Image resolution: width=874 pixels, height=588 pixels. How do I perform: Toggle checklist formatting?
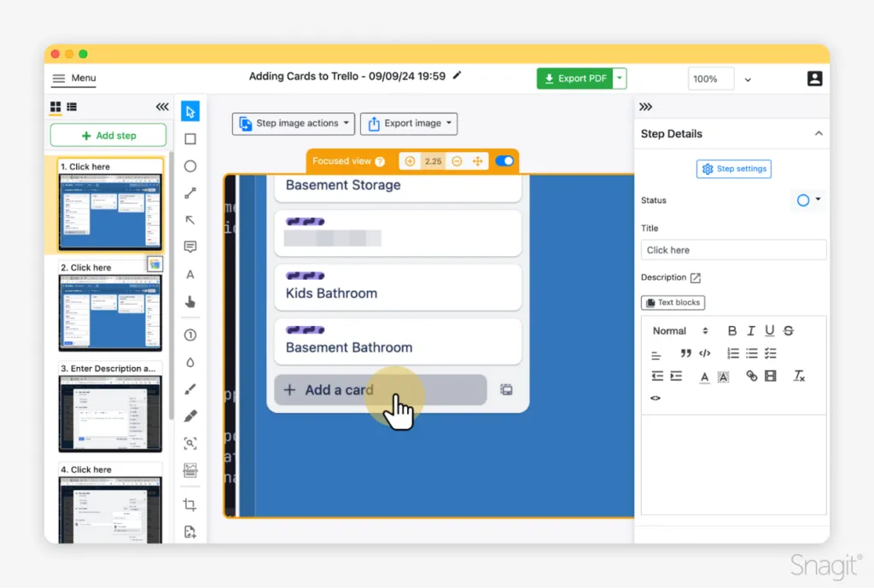[771, 353]
